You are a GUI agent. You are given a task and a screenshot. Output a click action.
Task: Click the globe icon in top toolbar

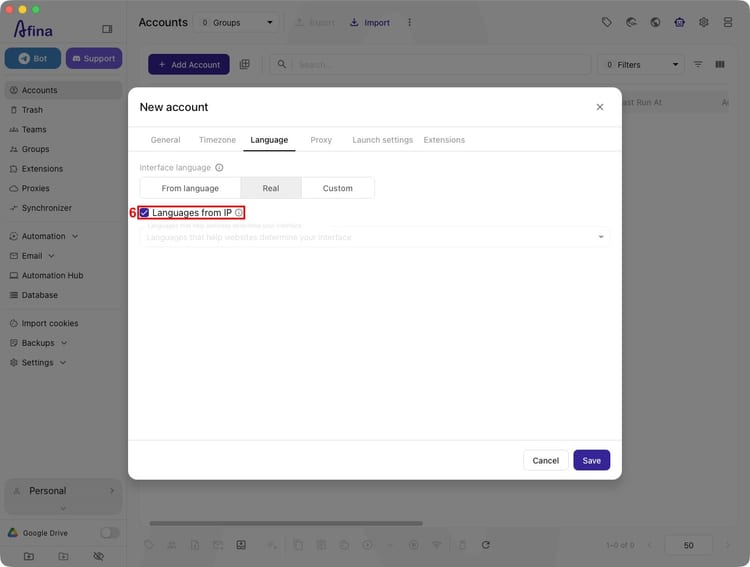click(x=655, y=22)
